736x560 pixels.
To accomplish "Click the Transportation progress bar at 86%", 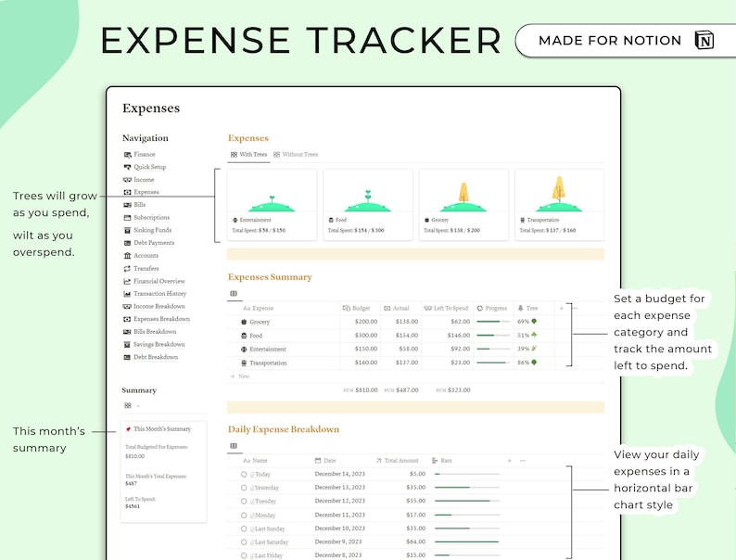I will [x=493, y=363].
